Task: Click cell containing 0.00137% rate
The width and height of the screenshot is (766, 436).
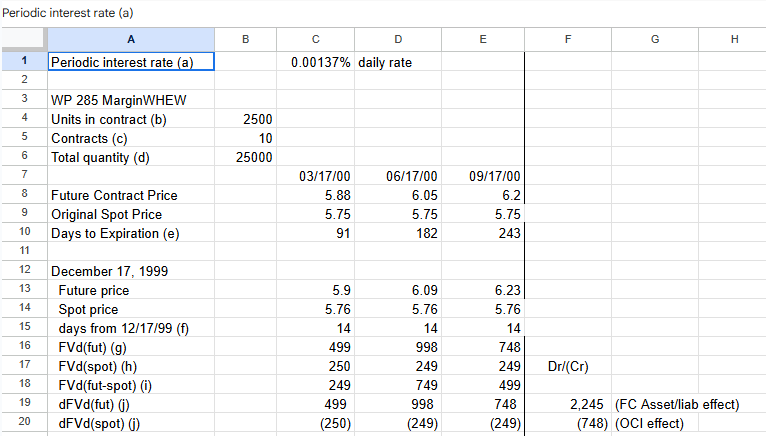Action: point(315,62)
